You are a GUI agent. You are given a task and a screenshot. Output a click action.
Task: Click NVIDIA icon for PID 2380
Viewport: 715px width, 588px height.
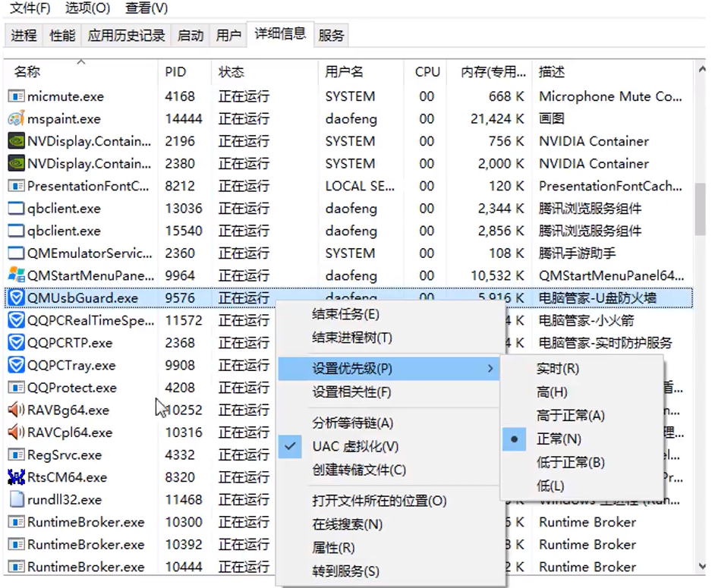pos(17,164)
